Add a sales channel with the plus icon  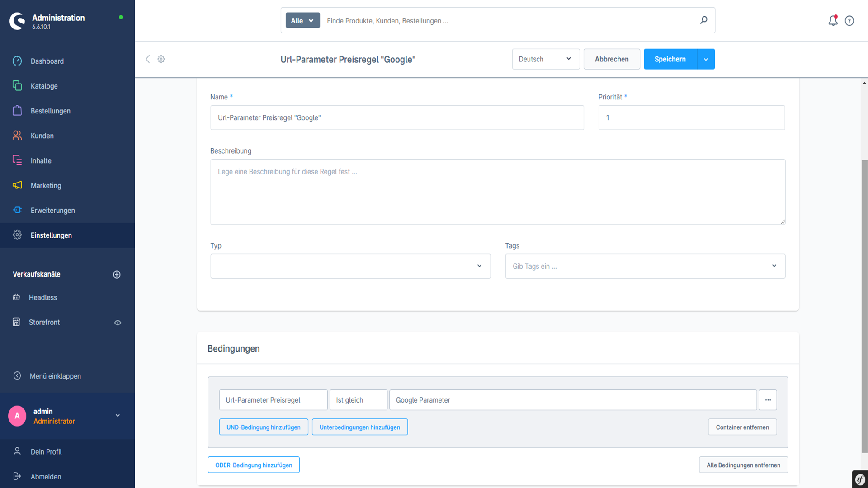[x=117, y=274]
